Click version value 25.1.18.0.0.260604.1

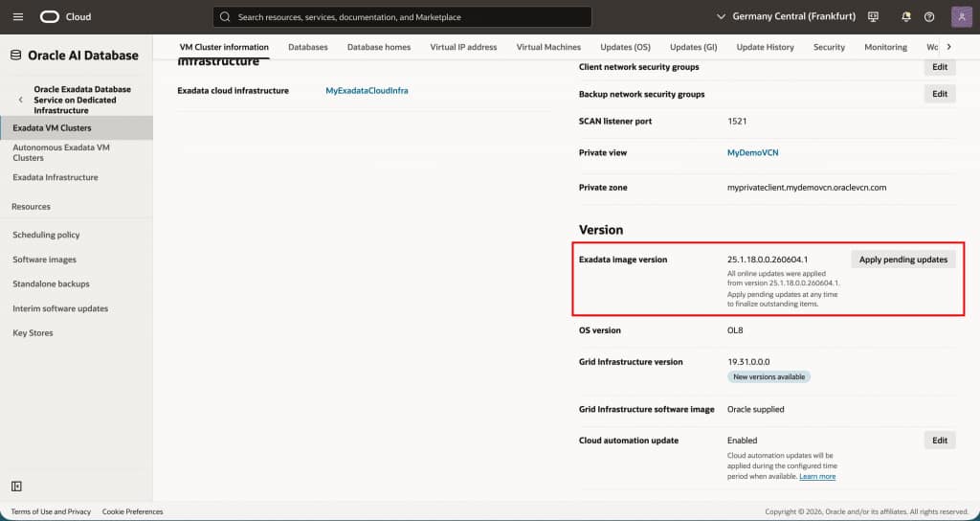click(x=768, y=260)
